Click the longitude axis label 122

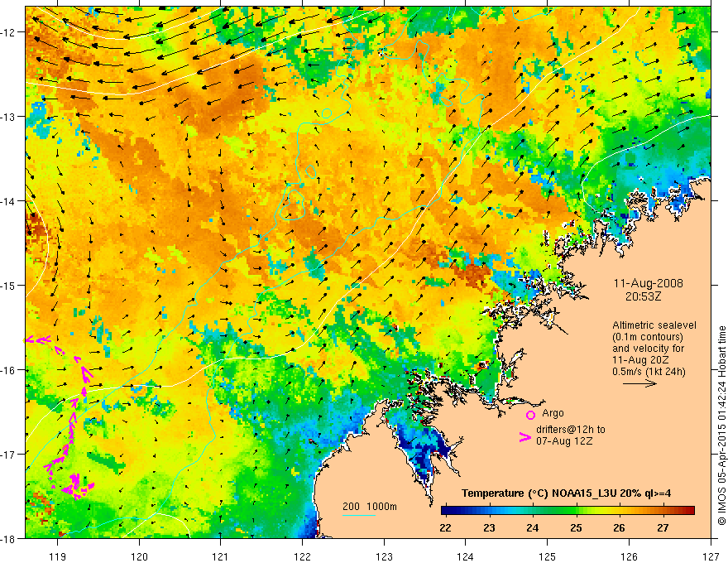302,556
